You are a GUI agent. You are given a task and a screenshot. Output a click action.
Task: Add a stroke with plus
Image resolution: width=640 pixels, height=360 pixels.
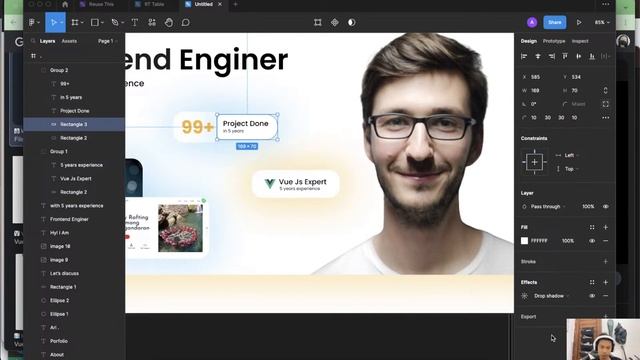point(605,262)
